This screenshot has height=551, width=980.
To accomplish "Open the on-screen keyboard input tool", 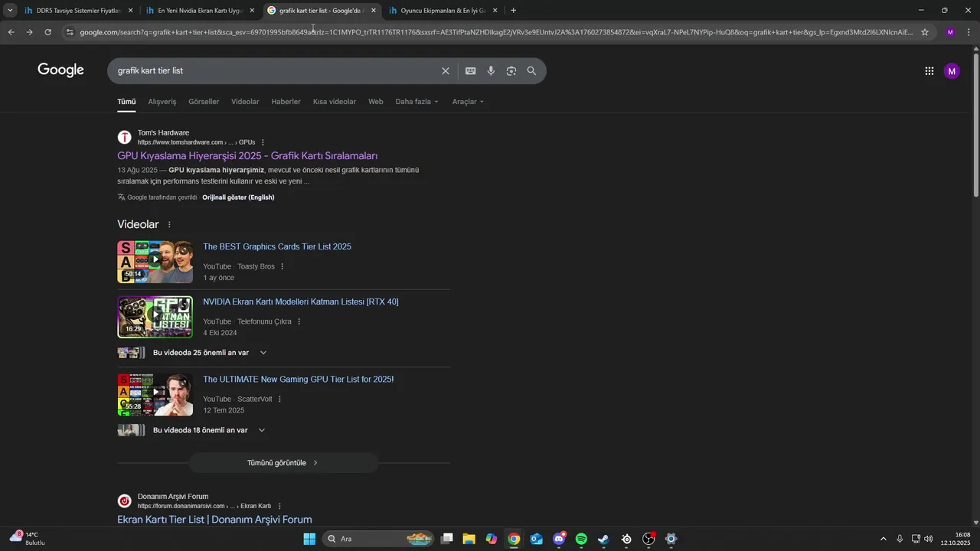I will coord(470,71).
